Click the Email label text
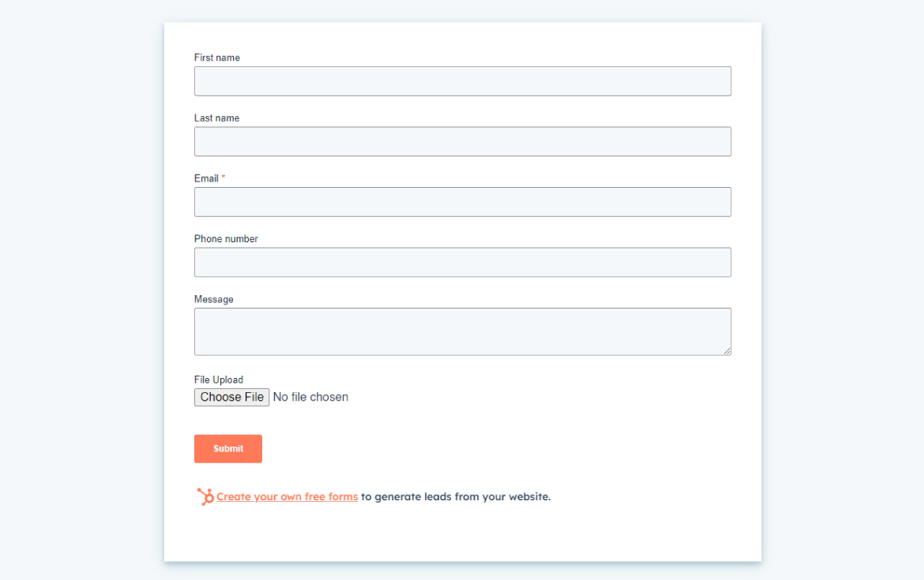Screen dimensions: 924x580 pyautogui.click(x=206, y=178)
